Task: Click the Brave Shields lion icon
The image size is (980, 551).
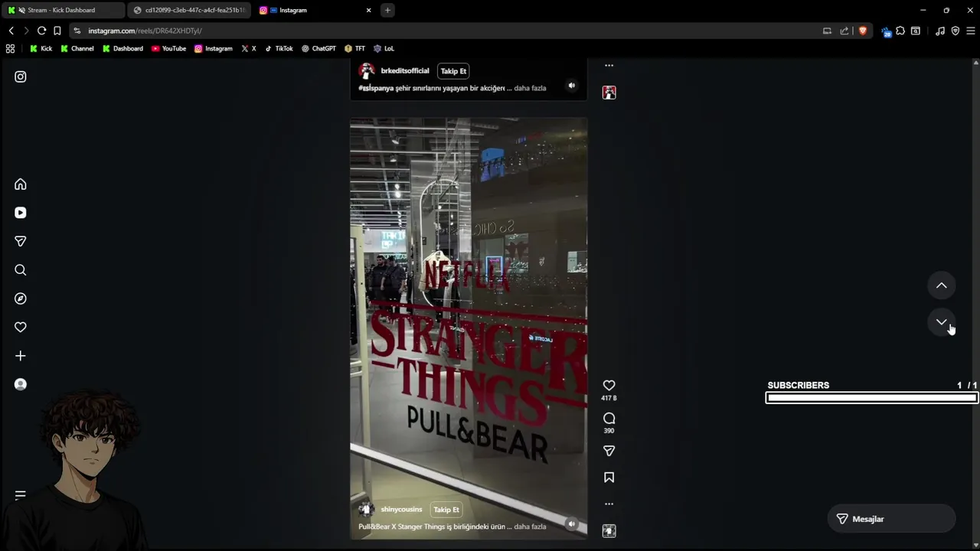Action: [x=863, y=31]
